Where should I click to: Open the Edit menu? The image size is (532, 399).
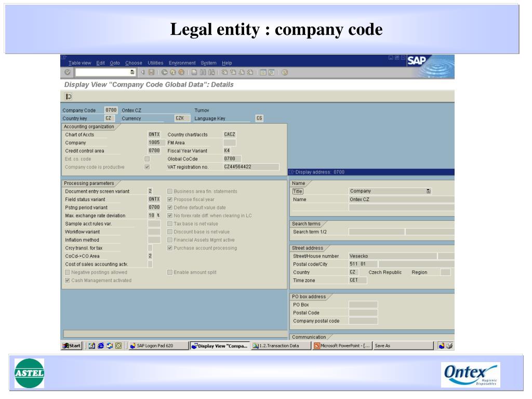coord(100,63)
